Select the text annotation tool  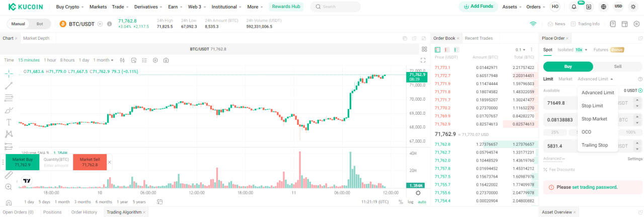[9, 122]
